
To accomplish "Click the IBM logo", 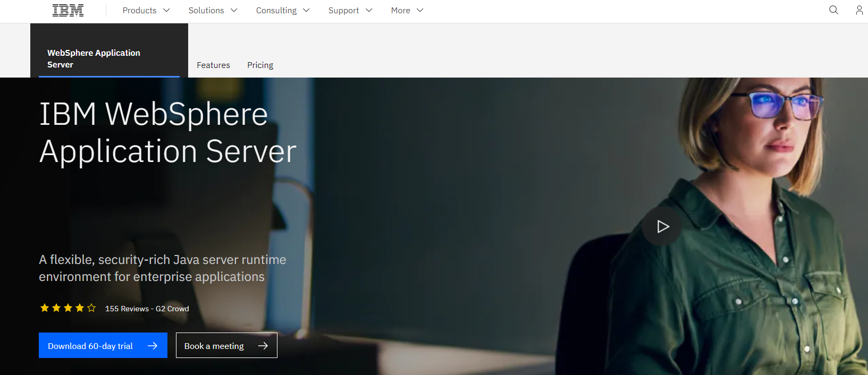I will coord(68,11).
